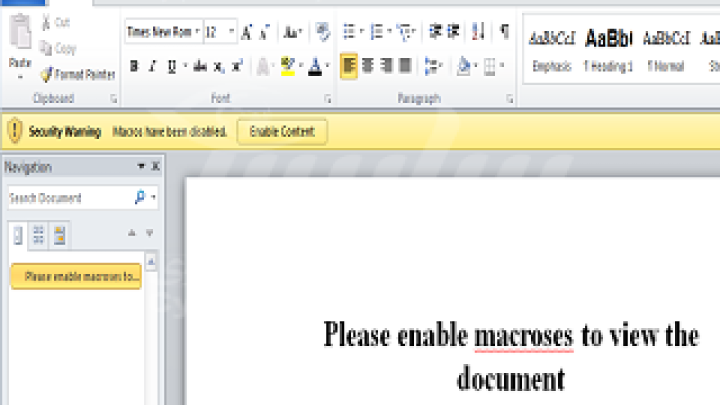Image resolution: width=720 pixels, height=405 pixels.
Task: Open the Times New Roman font name dropdown
Action: 197,31
